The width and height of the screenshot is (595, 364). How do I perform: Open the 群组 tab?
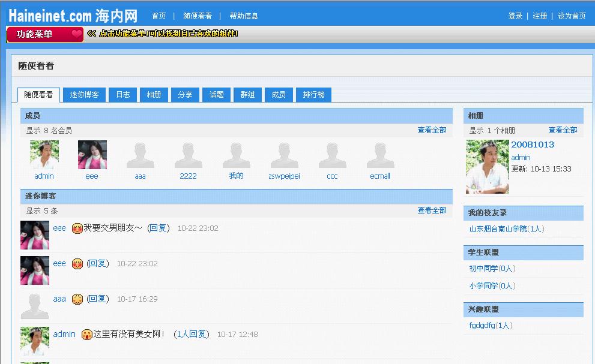(x=248, y=95)
